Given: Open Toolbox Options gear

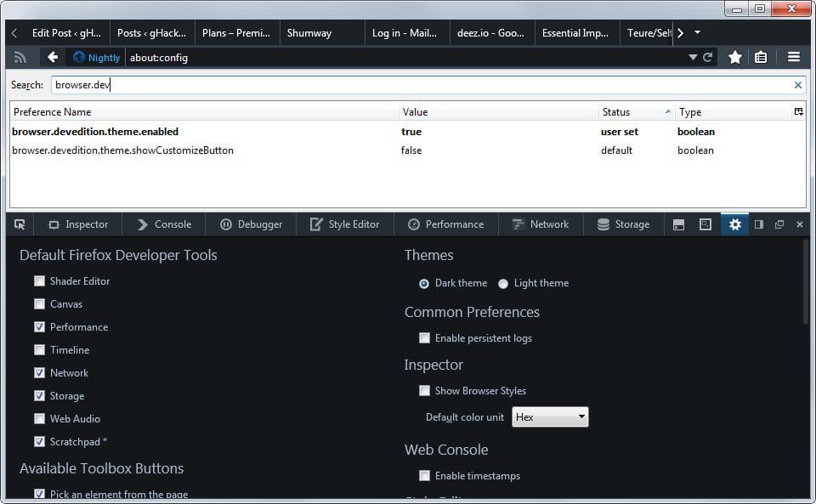Looking at the screenshot, I should point(734,224).
